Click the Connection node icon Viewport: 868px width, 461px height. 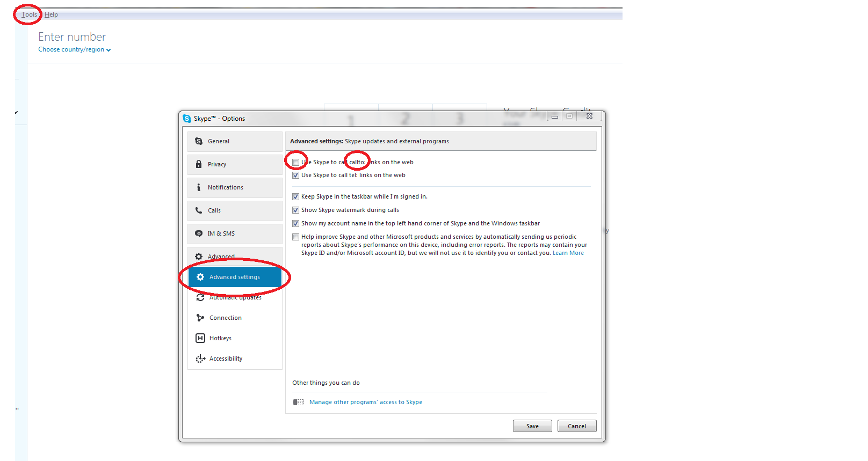pos(200,318)
